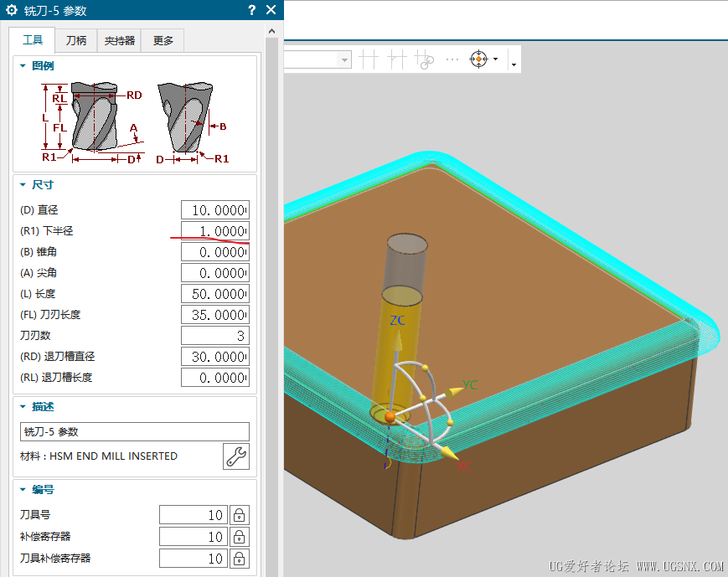Click the material wrench icon button
This screenshot has height=577, width=728.
pos(236,456)
